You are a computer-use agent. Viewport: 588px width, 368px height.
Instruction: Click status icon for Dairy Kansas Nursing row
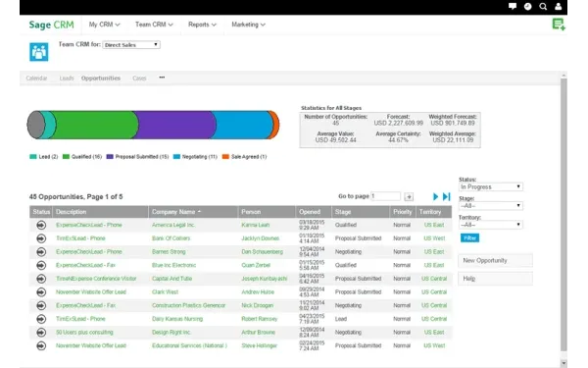[x=41, y=319]
